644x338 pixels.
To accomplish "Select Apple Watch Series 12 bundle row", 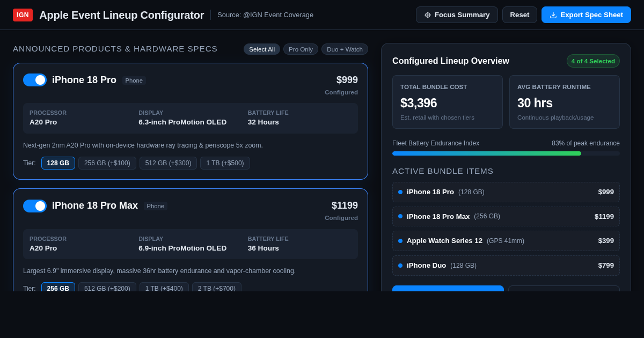I will coord(506,241).
